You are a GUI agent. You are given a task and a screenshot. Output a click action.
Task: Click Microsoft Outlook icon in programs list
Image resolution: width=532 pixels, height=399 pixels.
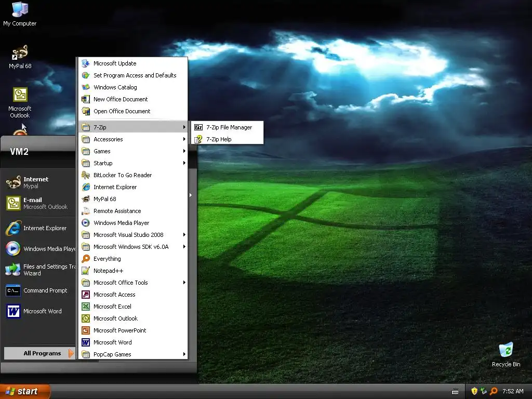(86, 318)
